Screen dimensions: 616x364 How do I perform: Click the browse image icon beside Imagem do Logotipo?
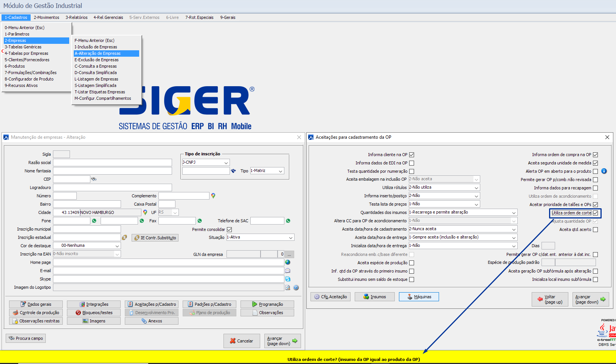click(288, 287)
